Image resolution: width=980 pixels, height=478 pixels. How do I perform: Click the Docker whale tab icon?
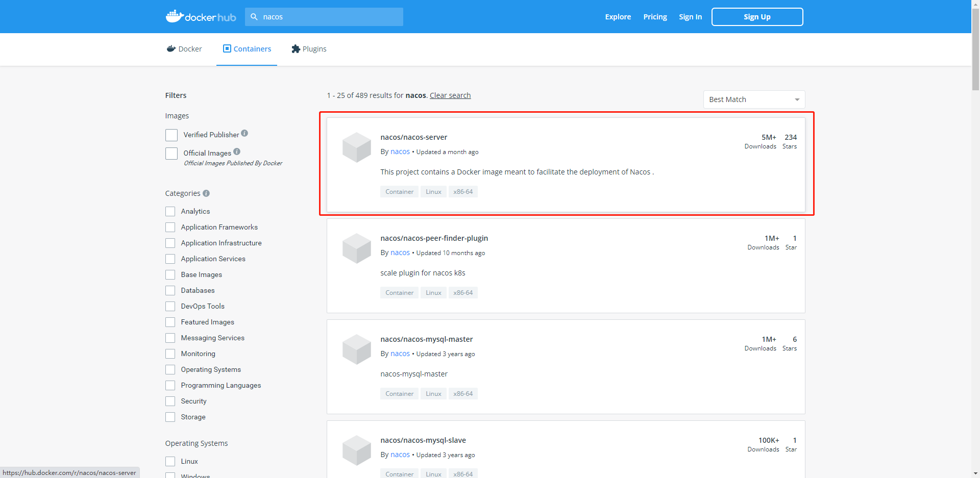tap(171, 49)
